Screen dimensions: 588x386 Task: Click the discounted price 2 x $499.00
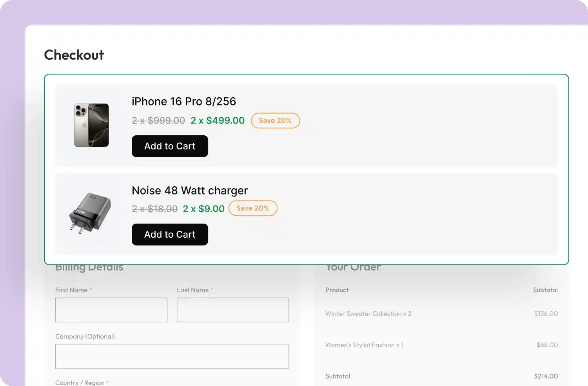click(x=218, y=120)
